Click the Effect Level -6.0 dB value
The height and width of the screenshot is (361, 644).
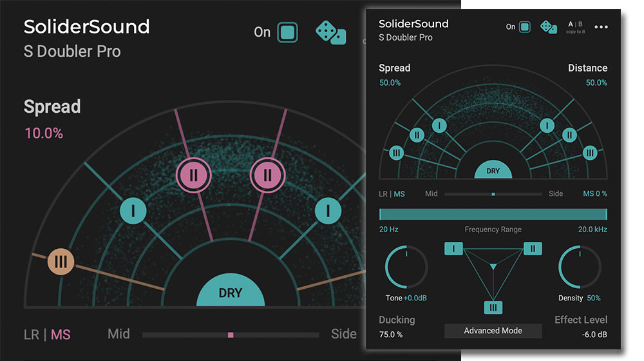594,335
